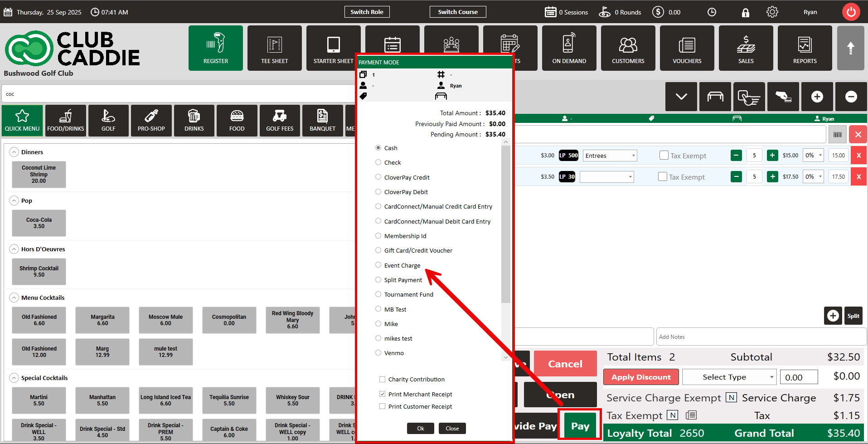Click the power logout icon
This screenshot has width=868, height=444.
coord(851,12)
